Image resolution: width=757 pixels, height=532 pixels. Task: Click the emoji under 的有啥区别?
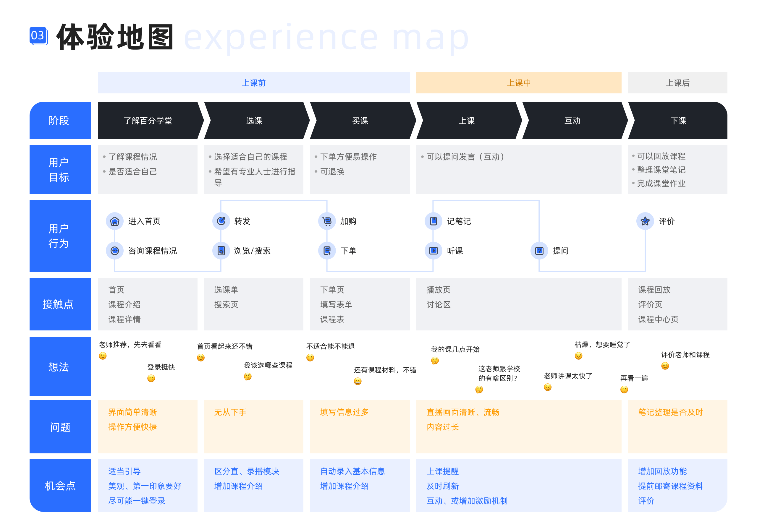tap(479, 390)
